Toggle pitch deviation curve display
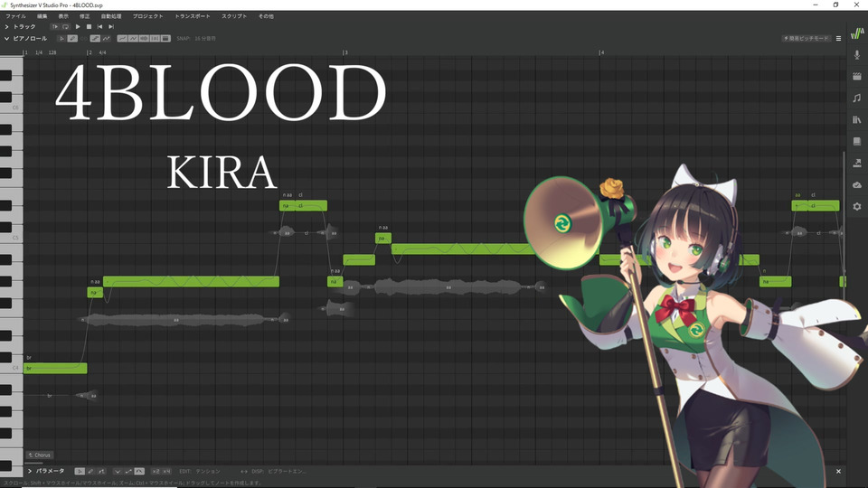868x488 pixels. click(x=133, y=39)
